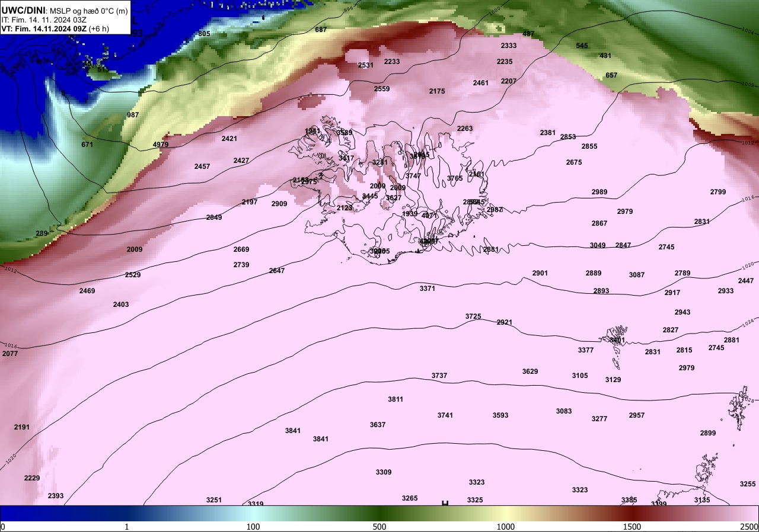Click the 2669 height value

[241, 249]
